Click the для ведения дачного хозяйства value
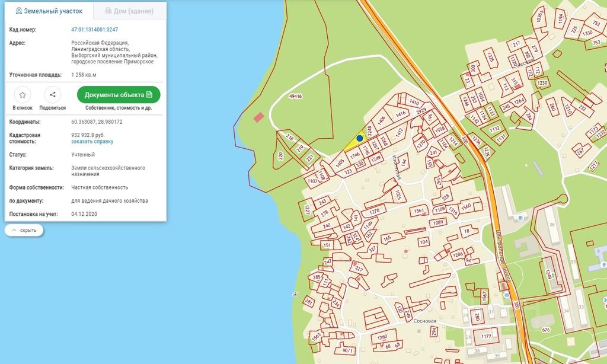 click(x=110, y=201)
